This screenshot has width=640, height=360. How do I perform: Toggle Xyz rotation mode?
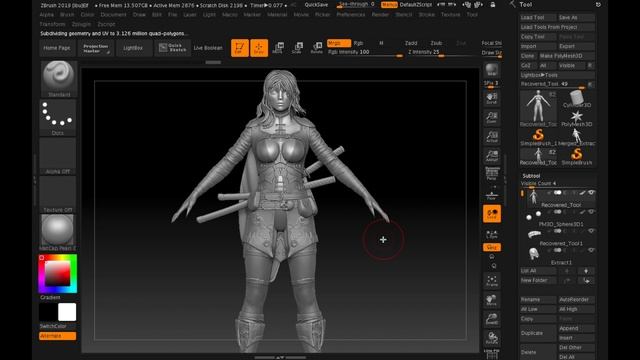coord(492,247)
